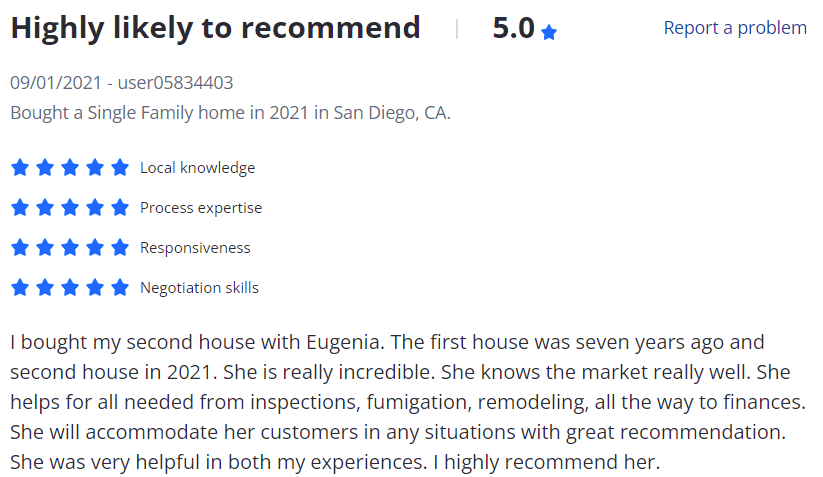Click the Process expertise label

pyautogui.click(x=201, y=208)
